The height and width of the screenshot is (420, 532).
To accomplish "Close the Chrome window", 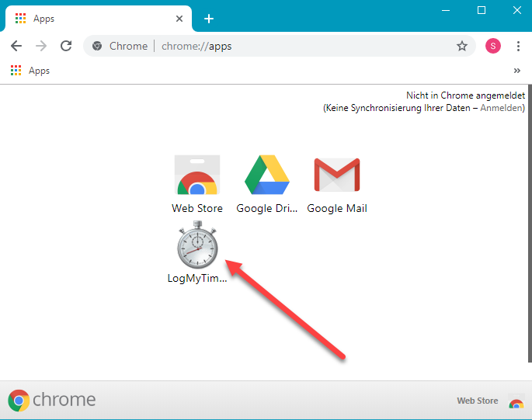I will click(x=516, y=11).
